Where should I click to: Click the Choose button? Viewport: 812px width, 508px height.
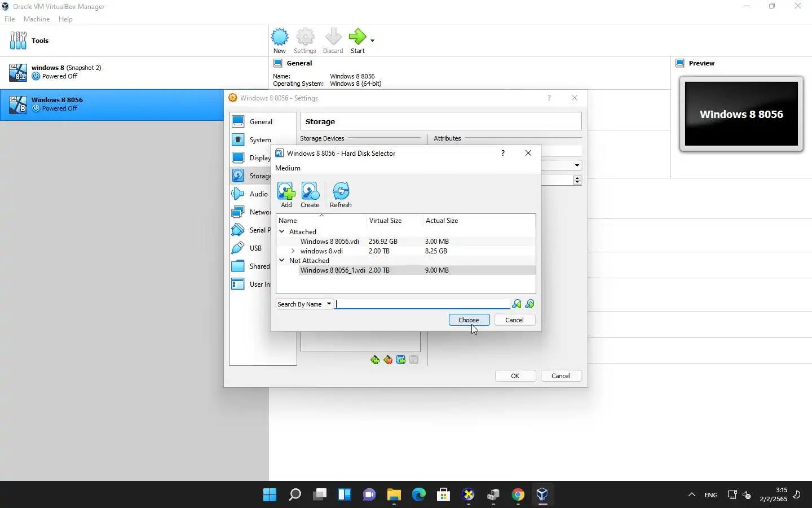point(469,320)
